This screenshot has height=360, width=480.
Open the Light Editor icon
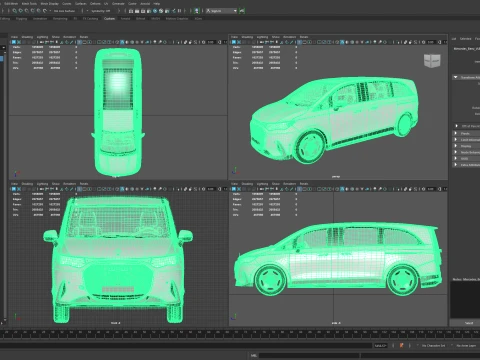pos(167,11)
